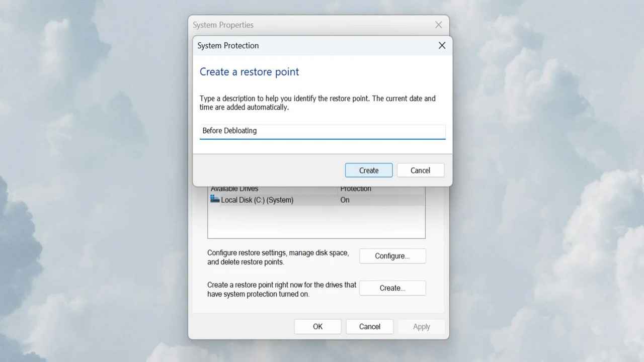Click the System Protection title bar text
The width and height of the screenshot is (644, 362).
228,46
